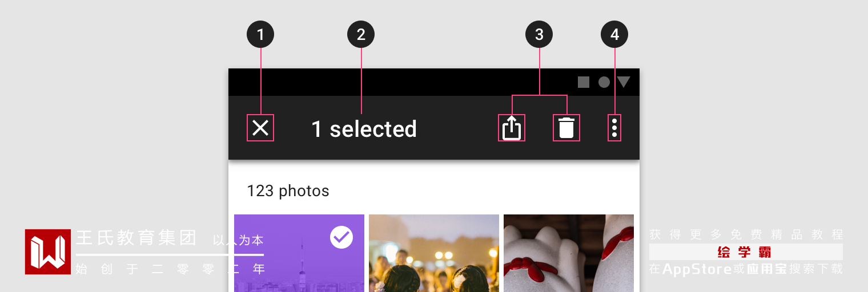Tap the circle home status icon
Image resolution: width=868 pixels, height=292 pixels.
tap(604, 82)
